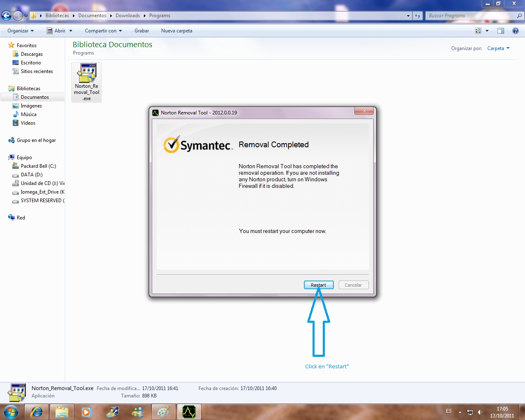Minimize the Explorer window
The width and height of the screenshot is (525, 420).
coord(487,3)
